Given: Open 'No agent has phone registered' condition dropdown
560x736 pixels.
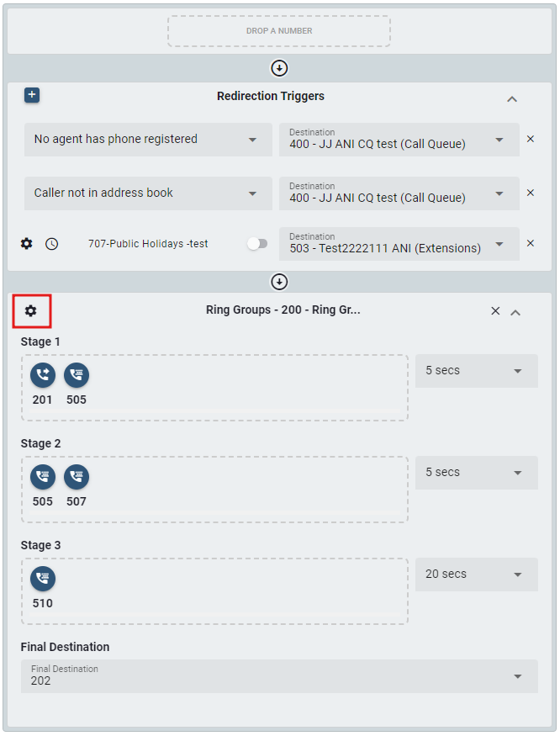Looking at the screenshot, I should (x=148, y=140).
